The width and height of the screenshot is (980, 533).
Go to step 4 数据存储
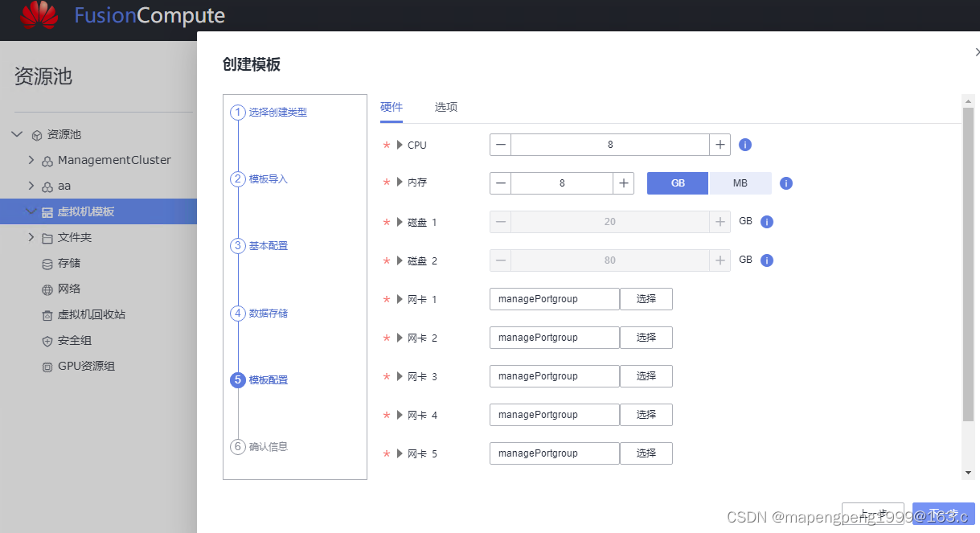tap(259, 314)
